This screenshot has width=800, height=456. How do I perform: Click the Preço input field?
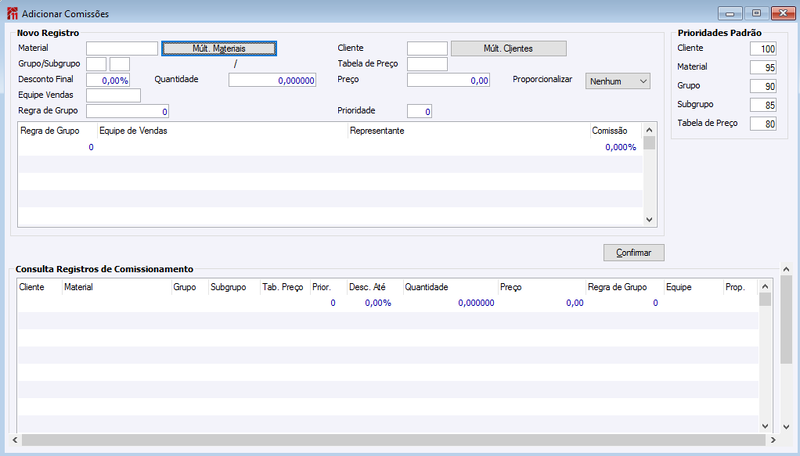click(x=448, y=80)
